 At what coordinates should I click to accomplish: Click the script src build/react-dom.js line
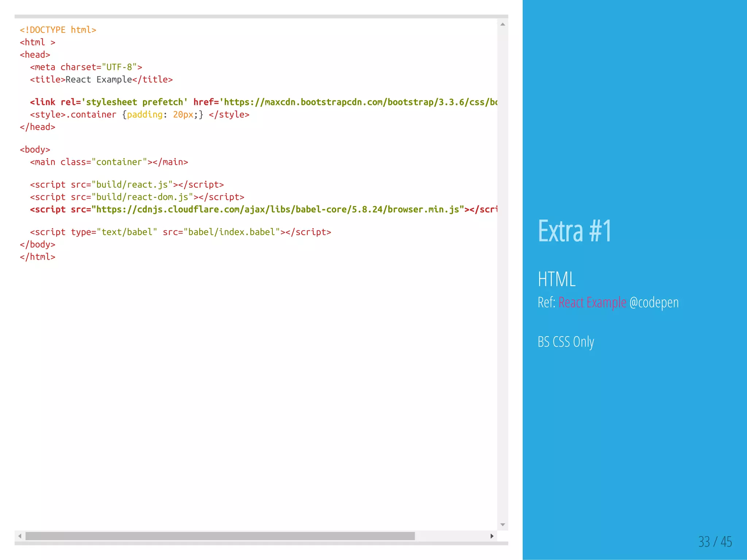(137, 197)
